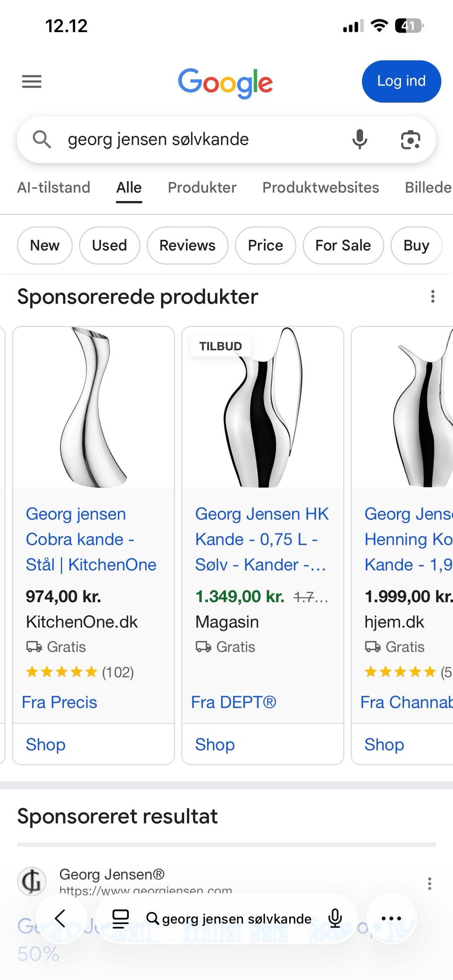Screen dimensions: 453x980
Task: Apply the For Sale filter chip
Action: coord(343,245)
